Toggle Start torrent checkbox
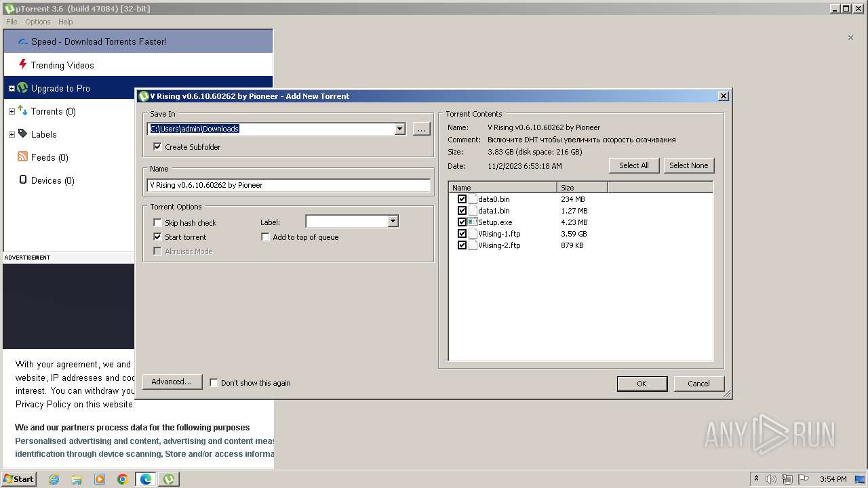The width and height of the screenshot is (868, 488). (157, 237)
